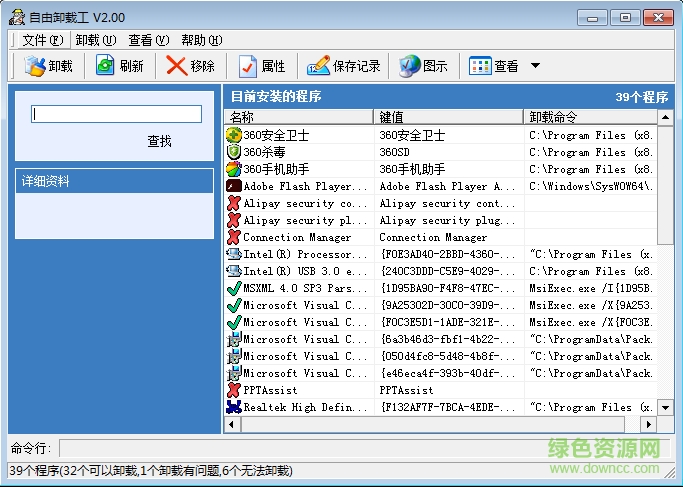The image size is (683, 487).
Task: Open the 文件(F) menu
Action: [43, 41]
